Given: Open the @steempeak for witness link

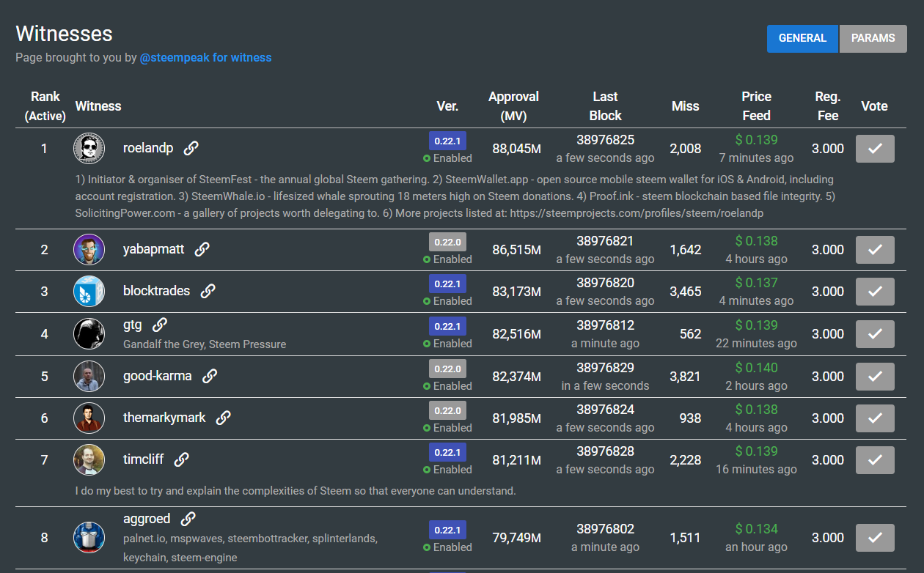Looking at the screenshot, I should point(205,57).
